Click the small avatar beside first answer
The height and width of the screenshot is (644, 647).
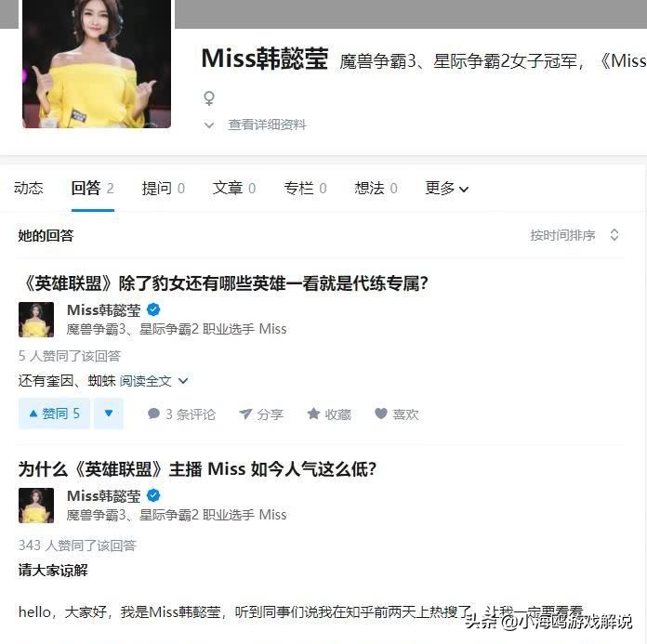tap(36, 320)
